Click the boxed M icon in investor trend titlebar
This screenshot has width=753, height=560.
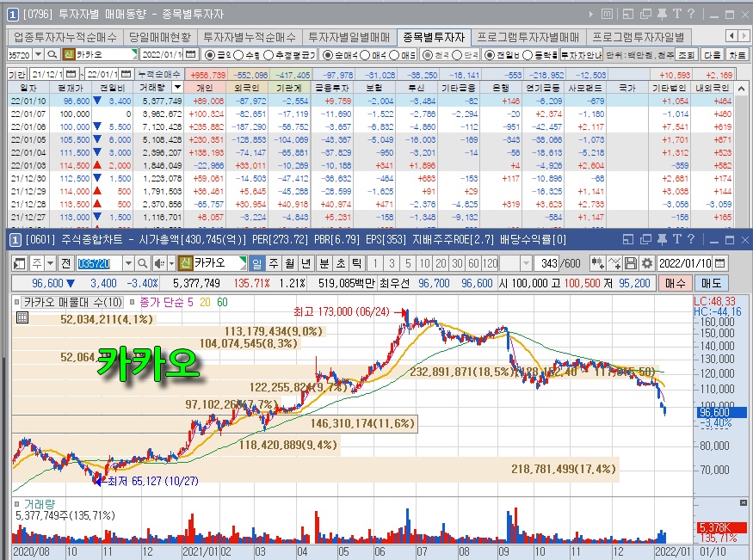(x=607, y=15)
